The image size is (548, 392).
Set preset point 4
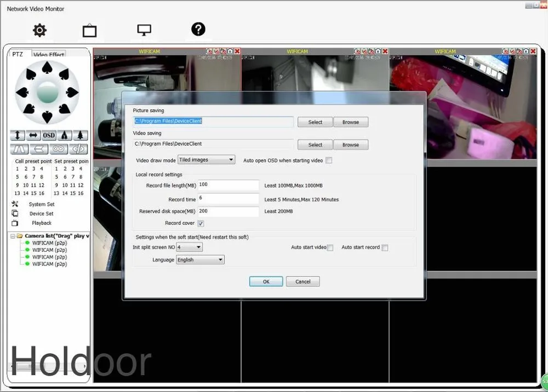(x=81, y=169)
